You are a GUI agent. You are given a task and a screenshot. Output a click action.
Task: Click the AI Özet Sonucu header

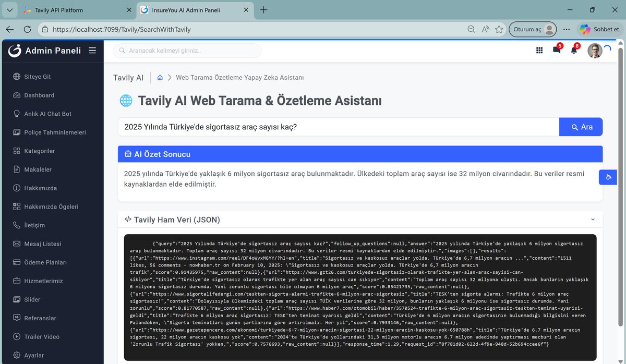coord(360,154)
